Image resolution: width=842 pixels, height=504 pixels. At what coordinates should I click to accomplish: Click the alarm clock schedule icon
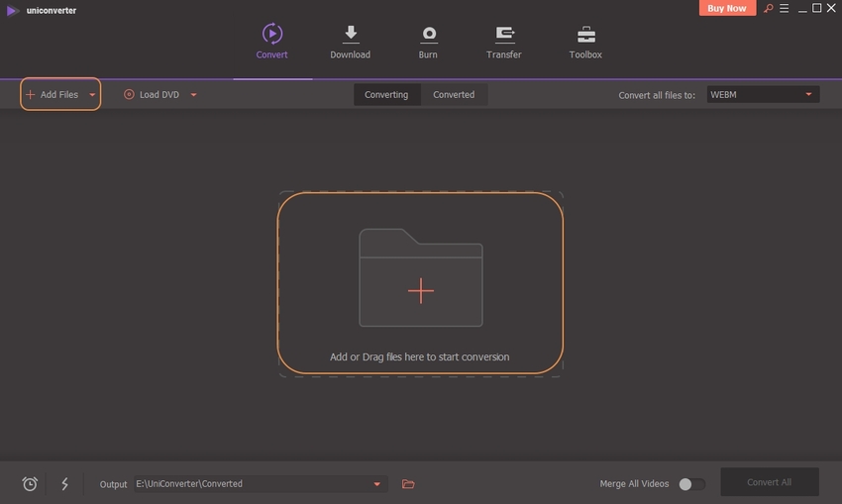[x=30, y=484]
